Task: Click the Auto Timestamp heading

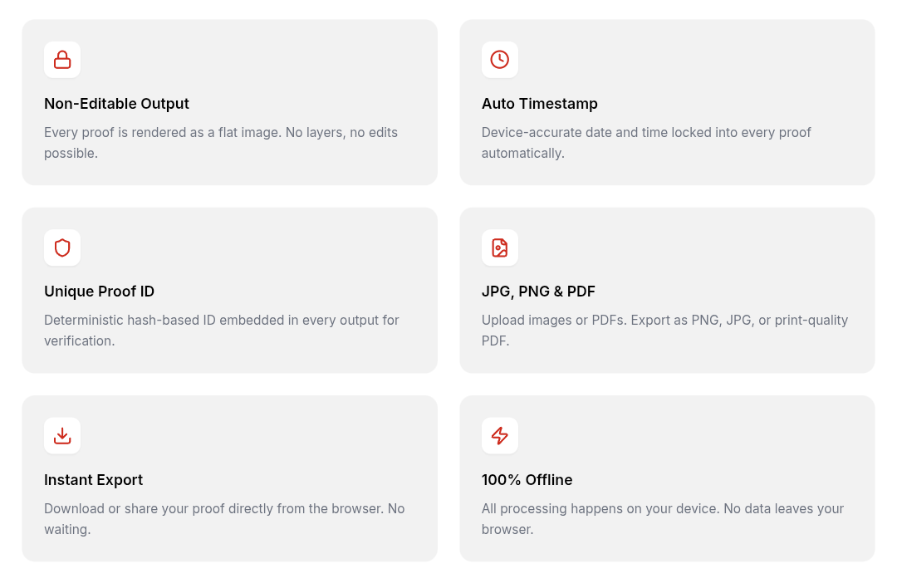Action: pyautogui.click(x=539, y=104)
